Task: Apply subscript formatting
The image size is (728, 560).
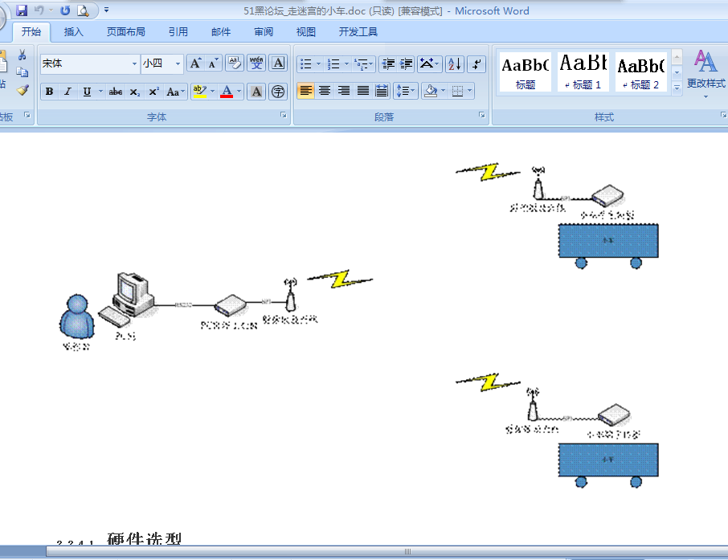Action: click(x=135, y=92)
